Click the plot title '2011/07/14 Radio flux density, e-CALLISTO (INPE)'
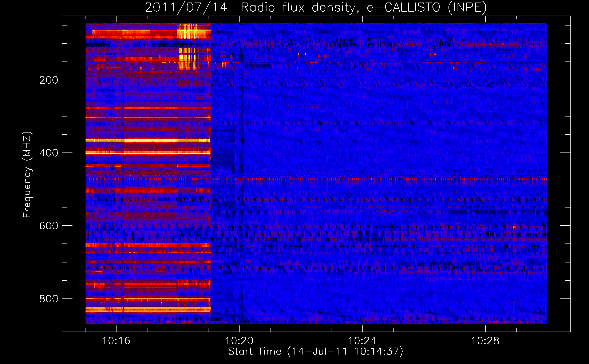The image size is (589, 364). click(x=316, y=8)
